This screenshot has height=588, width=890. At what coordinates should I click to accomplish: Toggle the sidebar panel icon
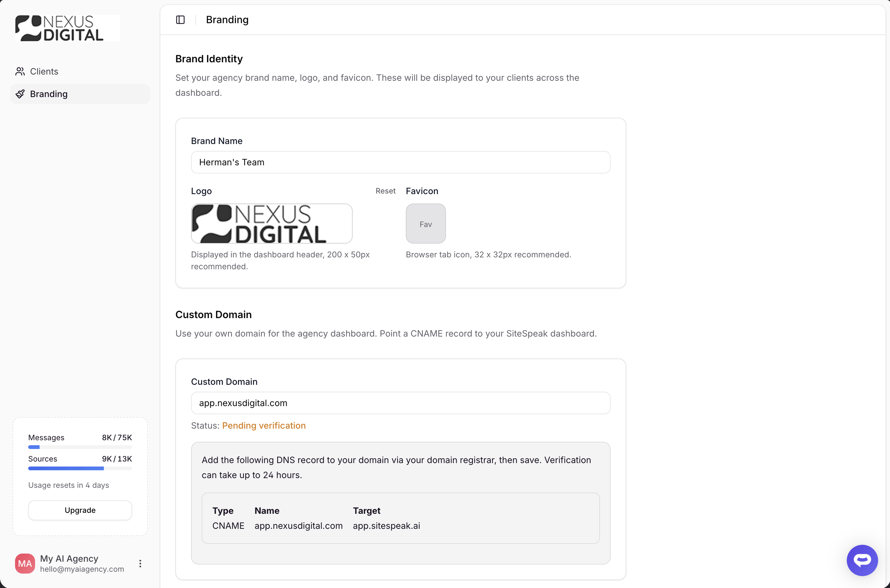[x=180, y=19]
